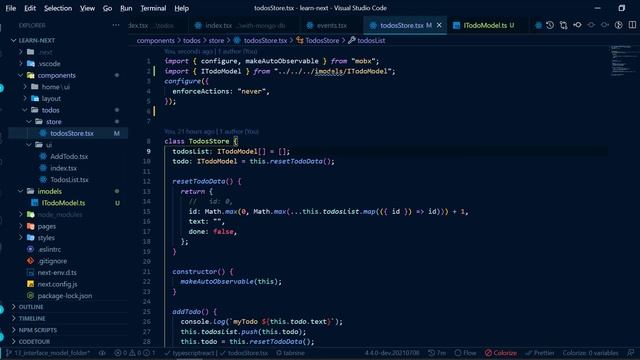Click 'components' in the breadcrumb path
640x360 pixels.
[x=156, y=40]
